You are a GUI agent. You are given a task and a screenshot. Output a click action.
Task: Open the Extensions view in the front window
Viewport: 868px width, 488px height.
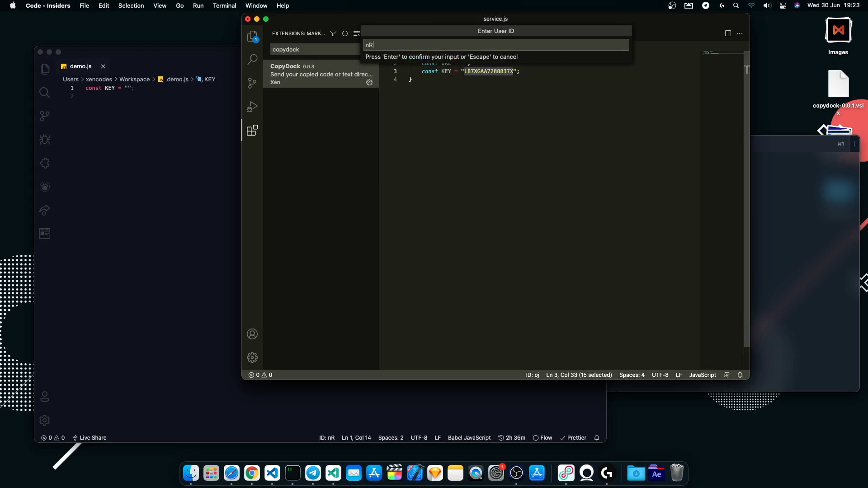252,131
